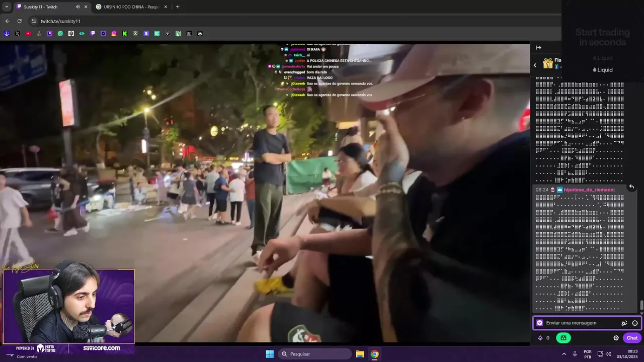Screen dimensions: 644x362
Task: Open the first purple Twitch bookmark icon
Action: coord(50,34)
